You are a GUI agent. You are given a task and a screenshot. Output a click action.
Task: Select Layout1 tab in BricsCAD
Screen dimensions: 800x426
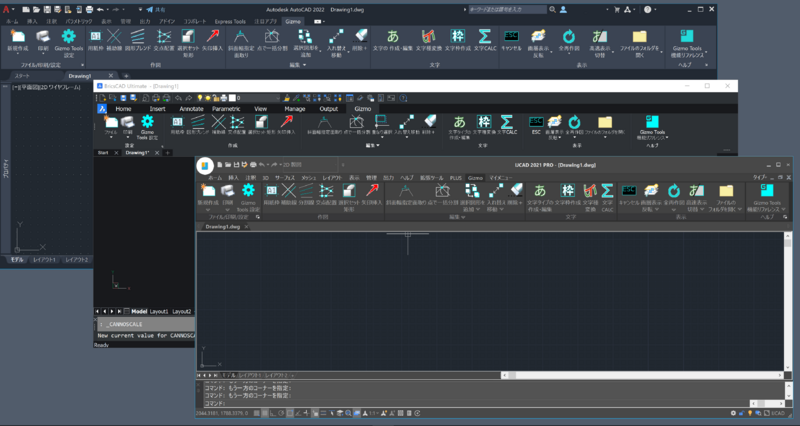(159, 311)
